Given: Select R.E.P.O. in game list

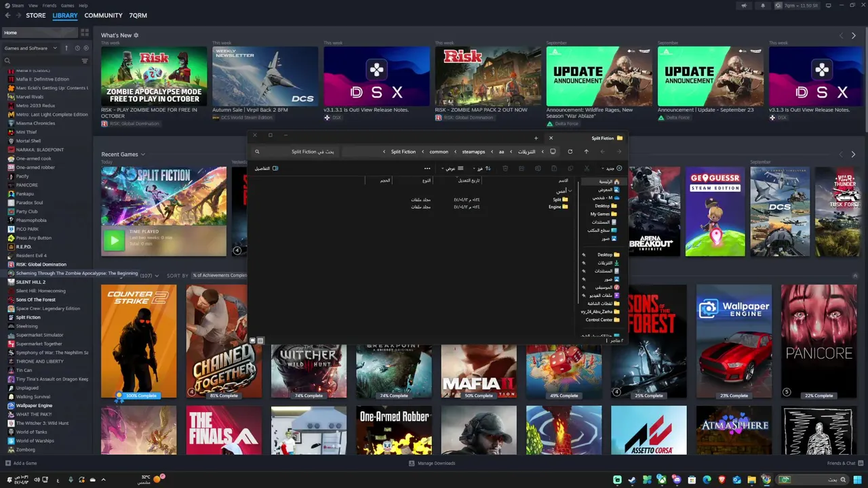Looking at the screenshot, I should coord(24,247).
